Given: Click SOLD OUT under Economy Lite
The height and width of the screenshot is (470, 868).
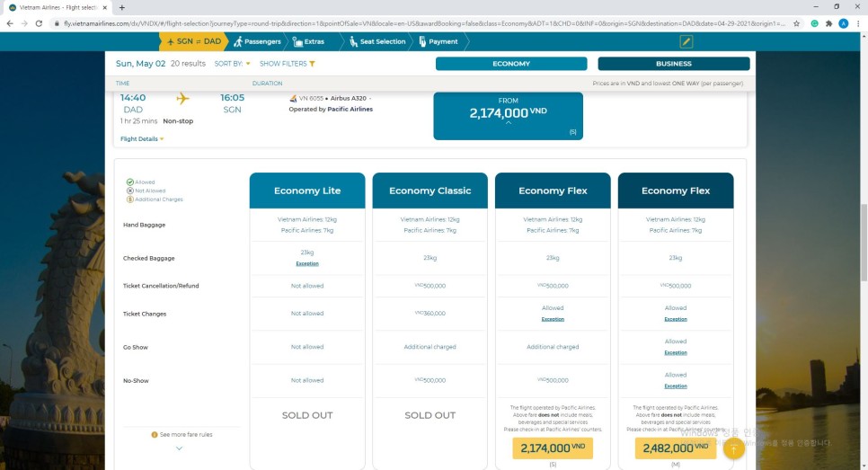Looking at the screenshot, I should click(x=307, y=415).
